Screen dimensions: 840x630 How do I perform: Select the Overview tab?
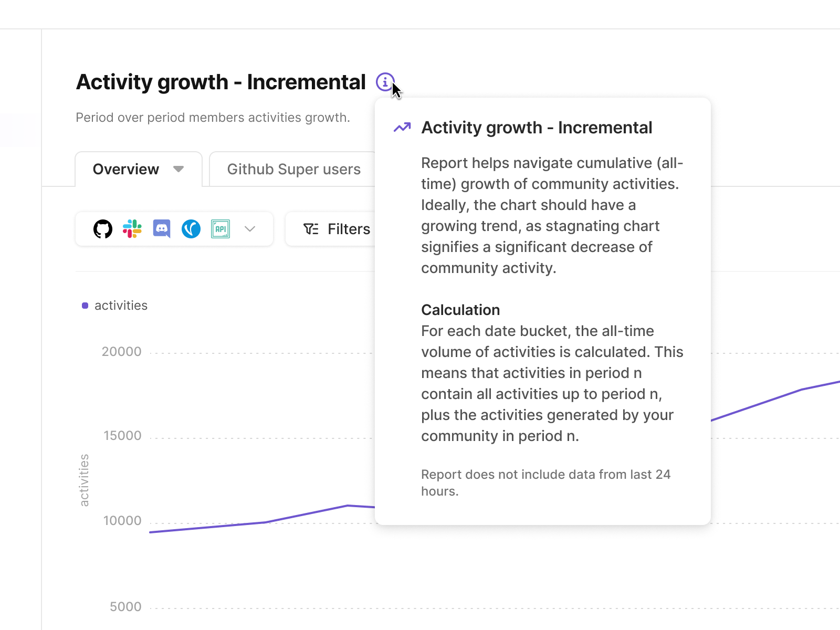click(126, 169)
